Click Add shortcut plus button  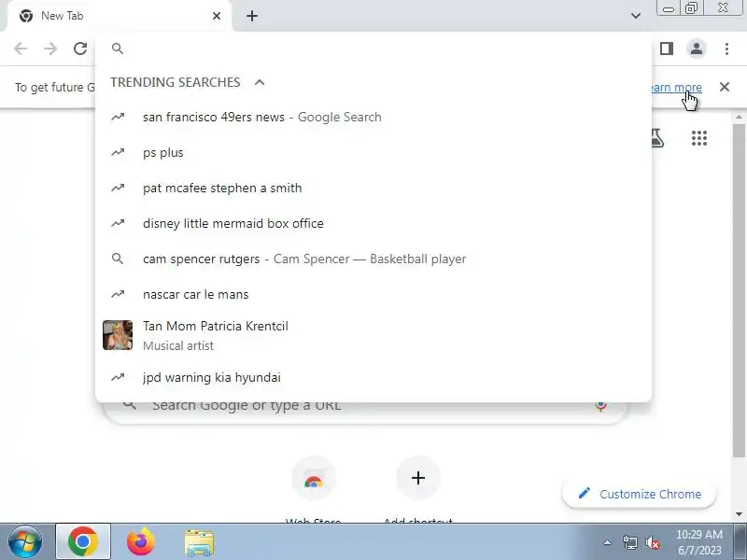coord(418,478)
